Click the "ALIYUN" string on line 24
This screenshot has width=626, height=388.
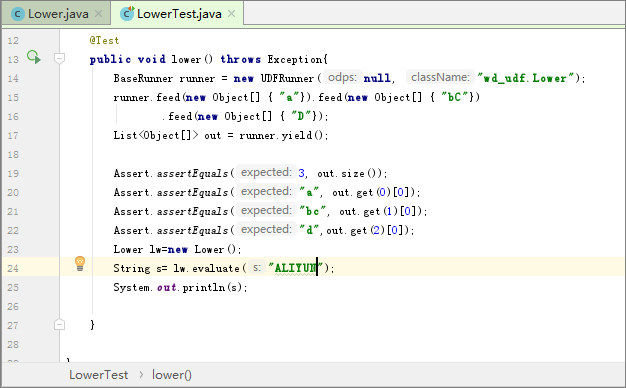296,268
